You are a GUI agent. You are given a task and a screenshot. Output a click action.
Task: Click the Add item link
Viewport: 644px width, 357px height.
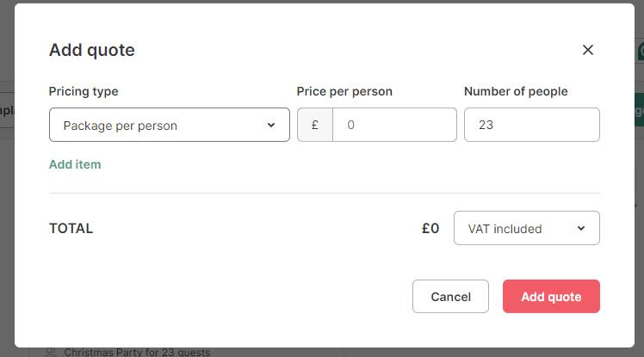(75, 164)
